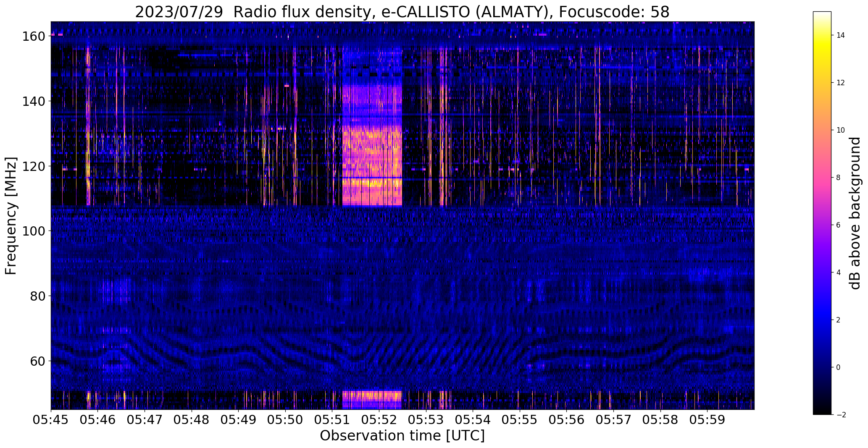Click the 'Observation time [UTC]' axis label
The image size is (868, 448).
(402, 436)
